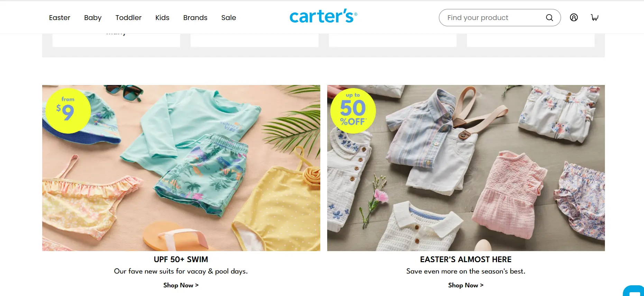Click the 'EASTER'S ALMOST HERE' heading
The width and height of the screenshot is (644, 296).
466,259
